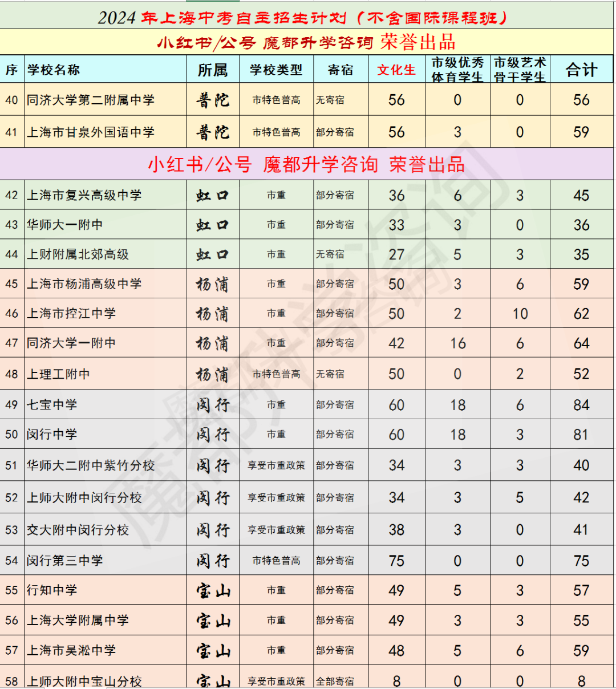Viewport: 616px width, 689px height.
Task: Select the '闵行中学' school name cell
Action: pos(106,434)
